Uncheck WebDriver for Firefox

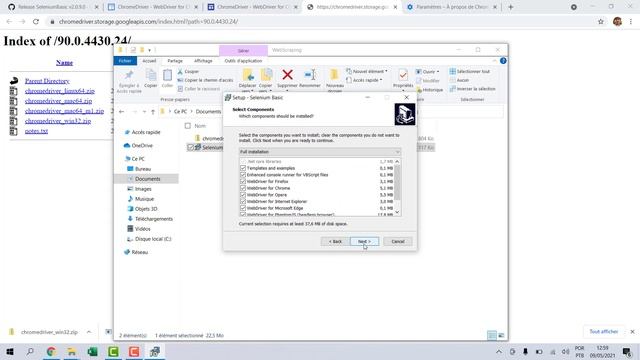(x=243, y=181)
